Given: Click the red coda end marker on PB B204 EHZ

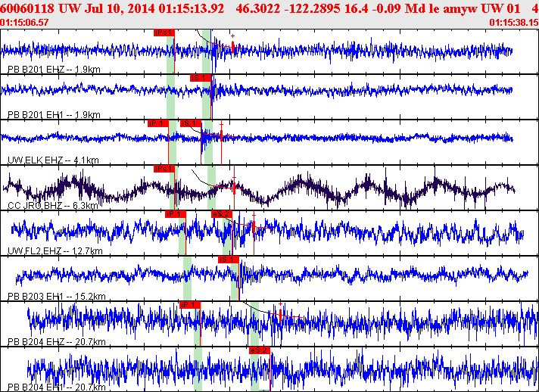Looking at the screenshot, I should point(281,315).
